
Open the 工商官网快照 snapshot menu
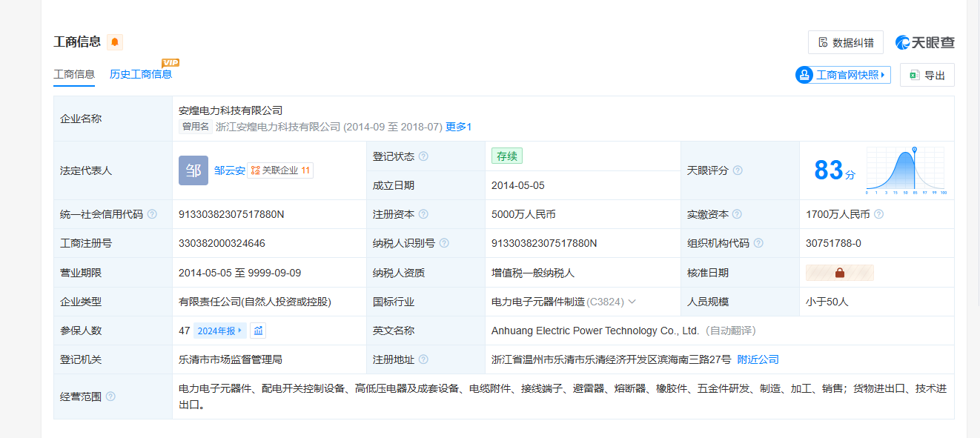click(843, 75)
